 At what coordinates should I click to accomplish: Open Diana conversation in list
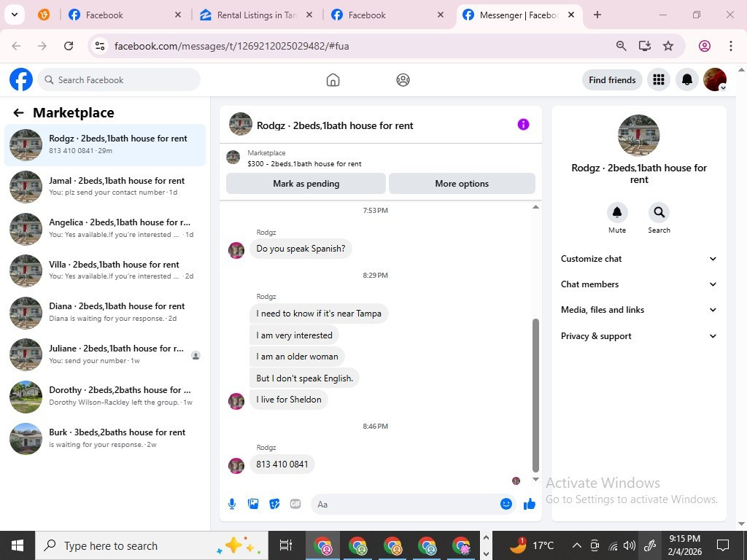[x=105, y=312]
